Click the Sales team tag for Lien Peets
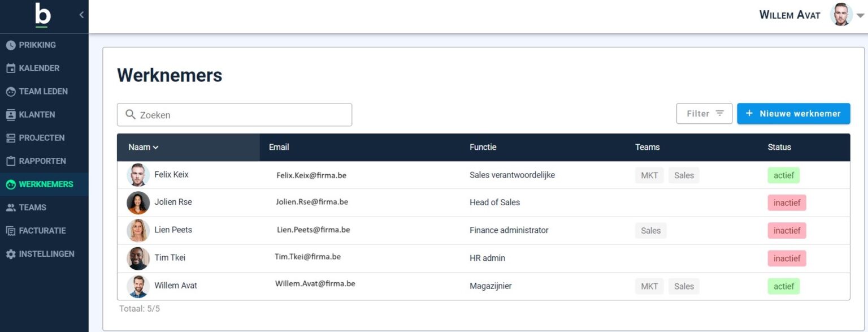868x332 pixels. coord(650,230)
